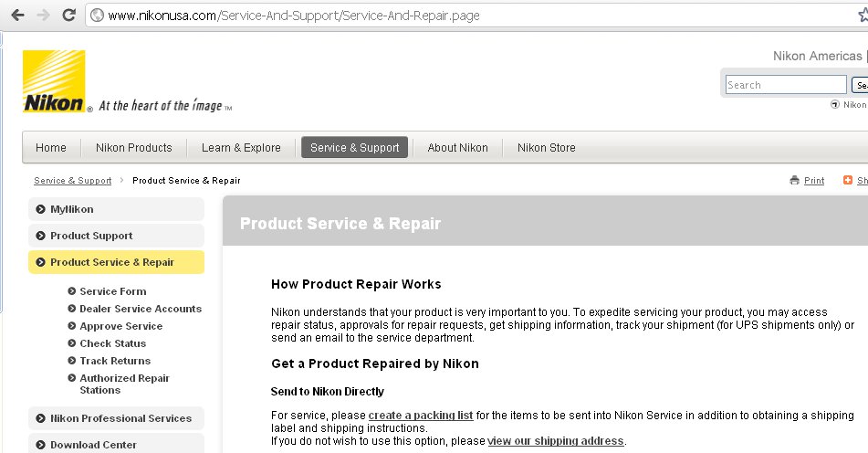Click arrow bullet next to MyNikon
Image resolution: width=868 pixels, height=453 pixels.
(x=40, y=209)
